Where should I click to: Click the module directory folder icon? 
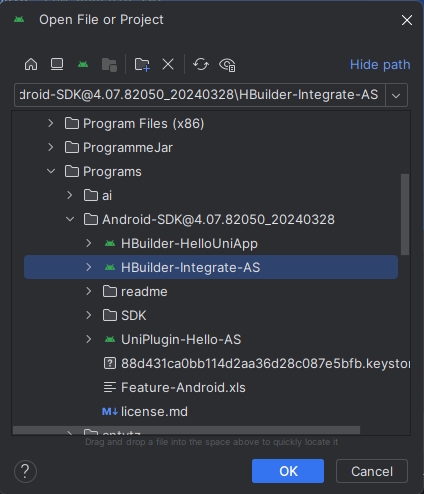point(109,64)
